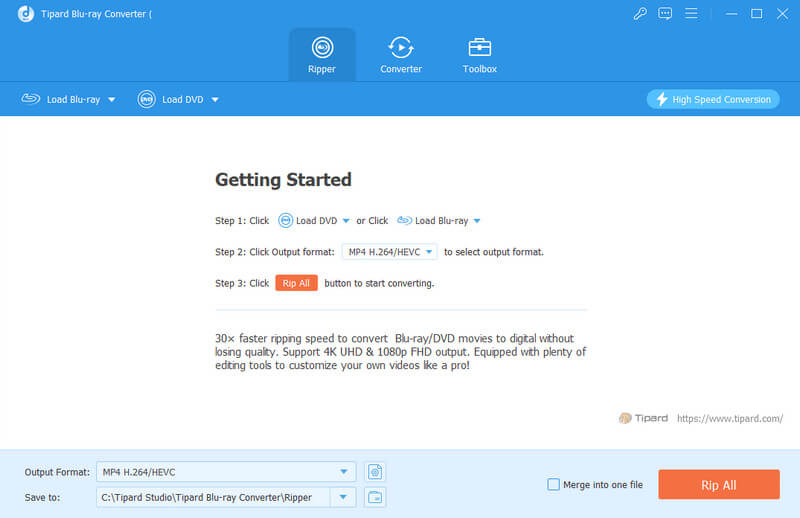Enable Merge into one file checkbox
This screenshot has height=518, width=800.
pyautogui.click(x=554, y=484)
